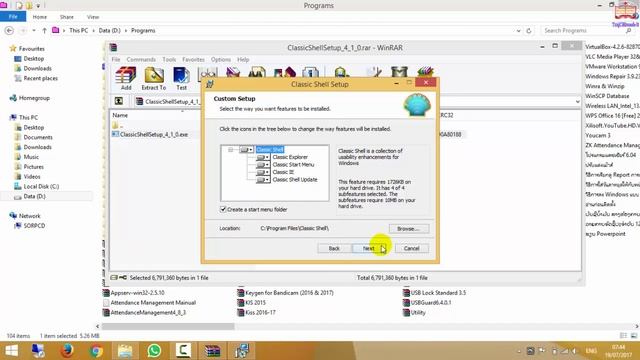This screenshot has height=360, width=640.
Task: Open the WinRAR Tools menu
Action: pyautogui.click(x=169, y=60)
